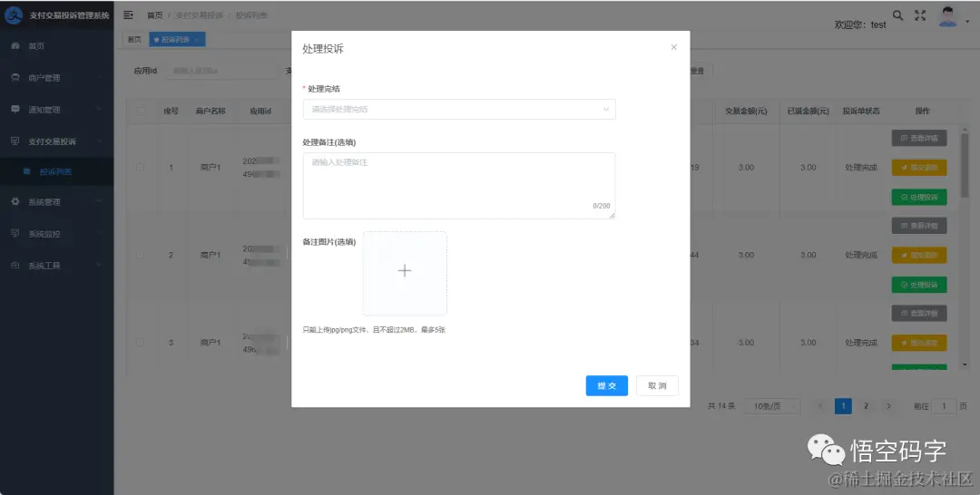Viewport: 980px width, 495px height.
Task: Click the 共 14 条 total count text
Action: coord(722,406)
